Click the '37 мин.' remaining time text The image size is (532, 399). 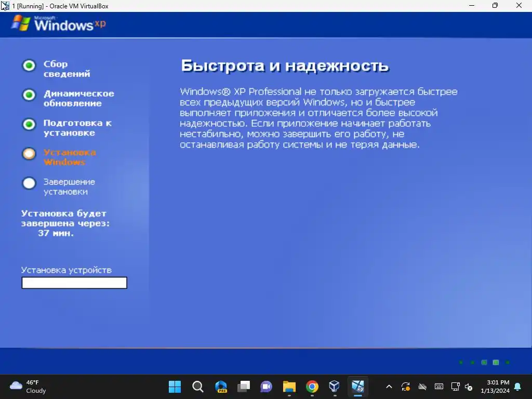pos(56,233)
